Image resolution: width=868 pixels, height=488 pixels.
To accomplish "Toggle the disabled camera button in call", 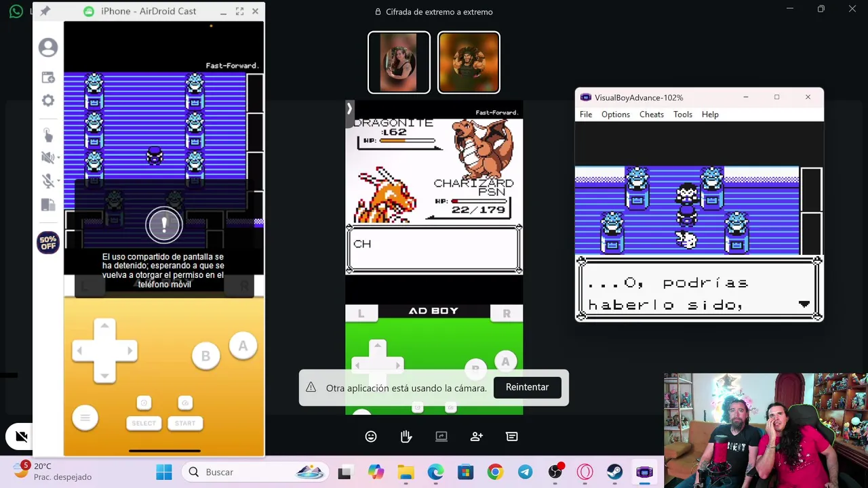I will [x=20, y=436].
